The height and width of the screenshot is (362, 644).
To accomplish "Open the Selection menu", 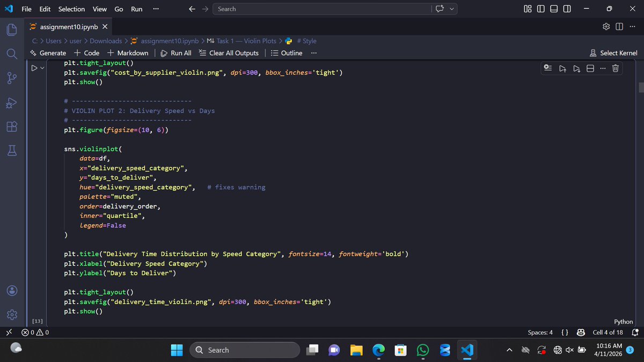I will click(71, 9).
